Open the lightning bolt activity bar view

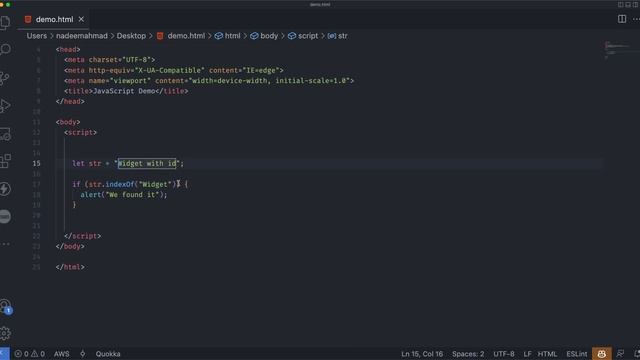click(x=5, y=189)
